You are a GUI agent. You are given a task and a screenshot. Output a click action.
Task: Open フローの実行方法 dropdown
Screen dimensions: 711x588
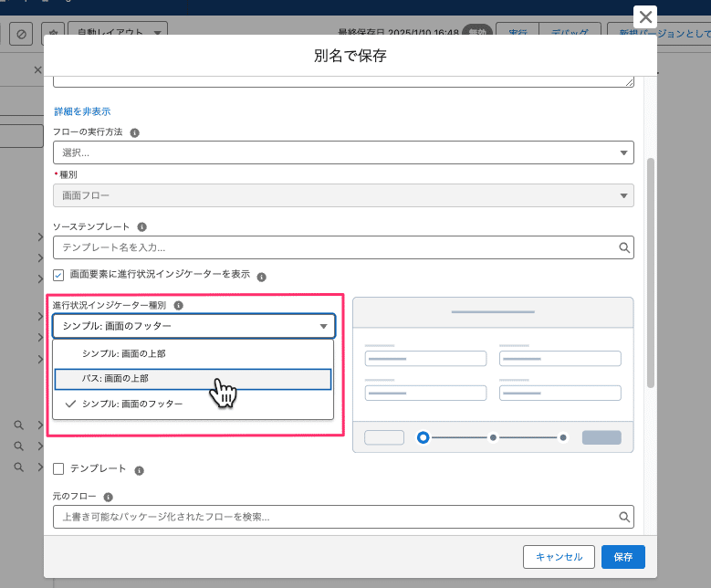click(343, 152)
